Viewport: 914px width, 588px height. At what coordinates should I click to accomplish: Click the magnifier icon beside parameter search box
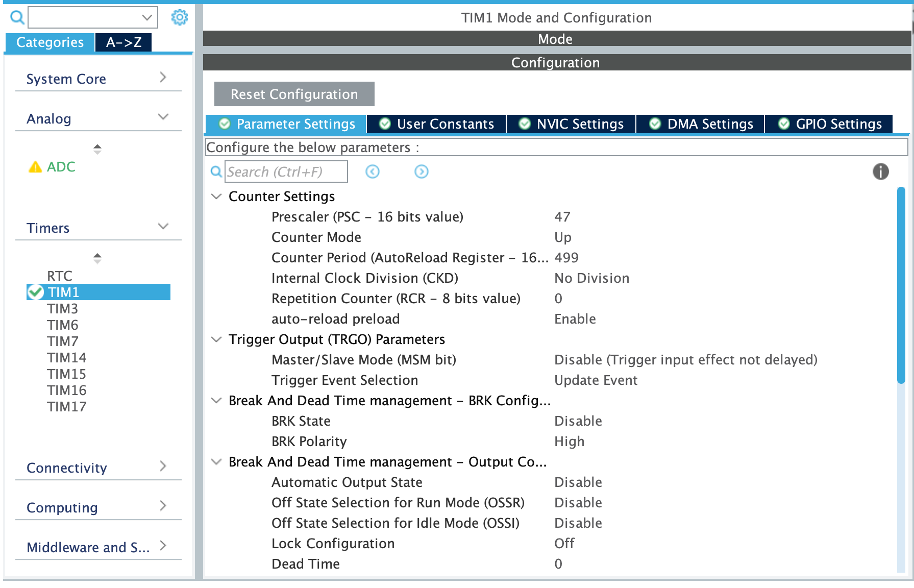[x=216, y=172]
